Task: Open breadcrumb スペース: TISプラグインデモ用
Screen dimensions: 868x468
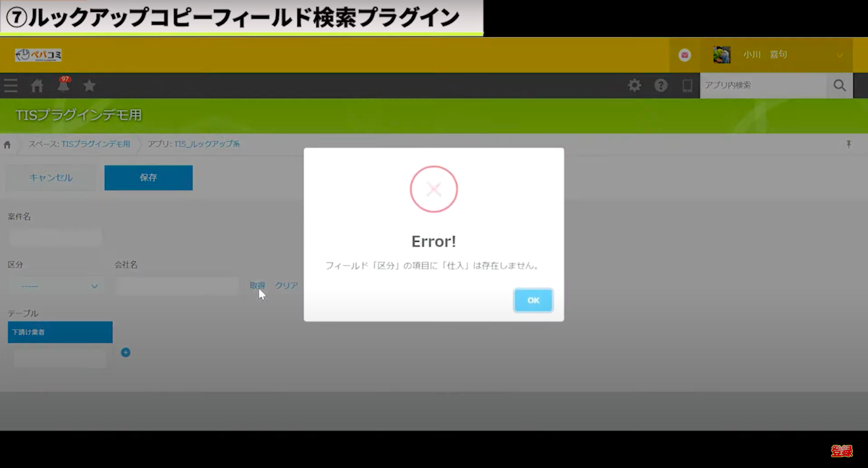Action: click(x=80, y=144)
